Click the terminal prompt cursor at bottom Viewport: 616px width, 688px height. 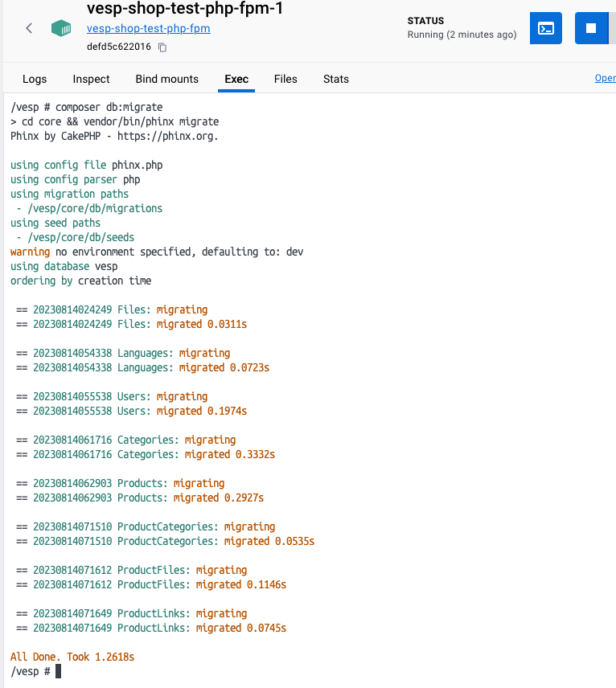click(x=58, y=671)
